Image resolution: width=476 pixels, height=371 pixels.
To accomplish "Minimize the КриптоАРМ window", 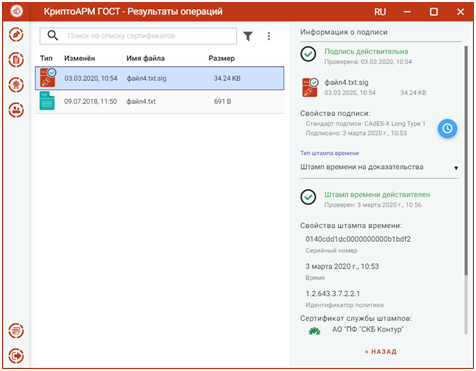I will [407, 12].
